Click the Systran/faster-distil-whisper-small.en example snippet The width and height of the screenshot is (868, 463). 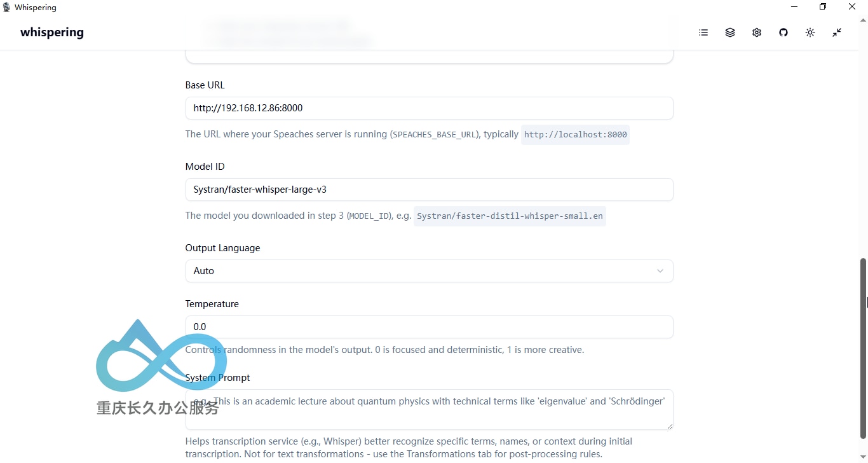pyautogui.click(x=510, y=216)
